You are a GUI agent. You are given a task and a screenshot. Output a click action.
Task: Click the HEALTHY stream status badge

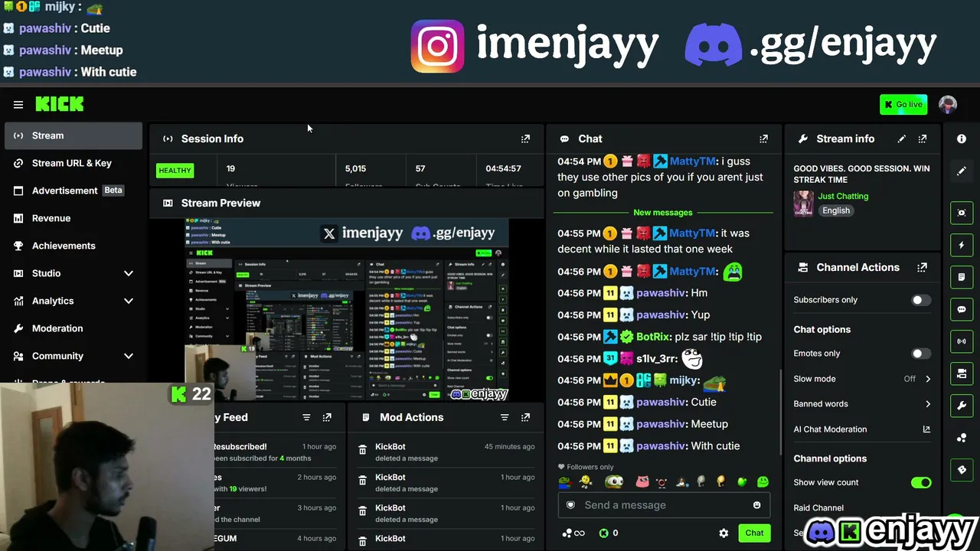175,171
